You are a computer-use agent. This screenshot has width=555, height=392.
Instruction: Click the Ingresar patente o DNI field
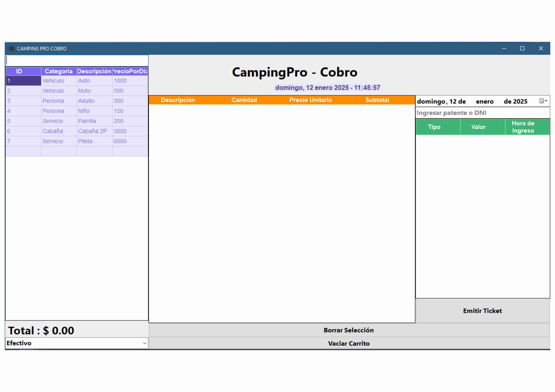tap(482, 113)
